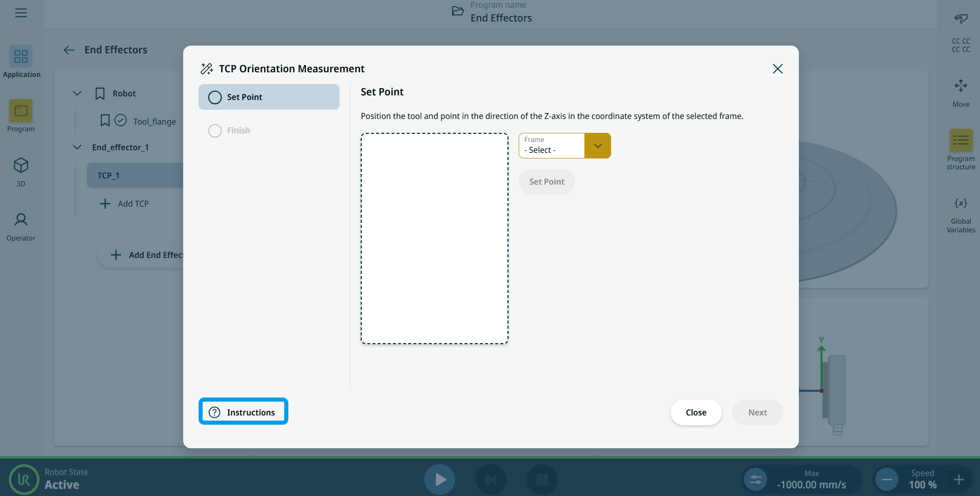The width and height of the screenshot is (980, 496).
Task: Open the Operator screen
Action: pos(21,221)
